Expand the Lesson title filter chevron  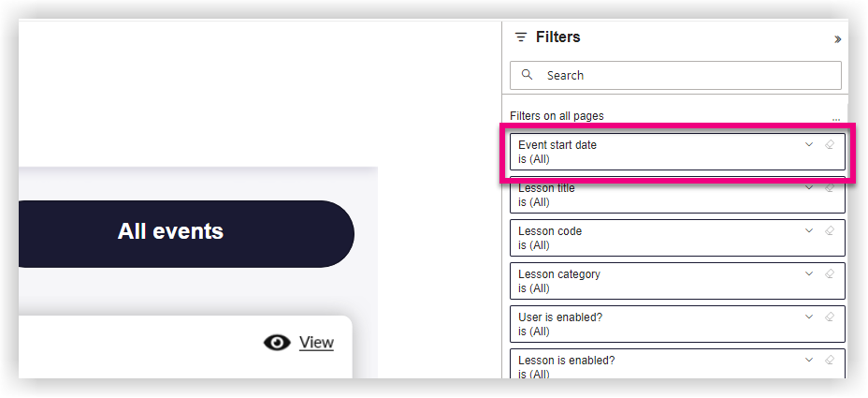click(x=809, y=188)
